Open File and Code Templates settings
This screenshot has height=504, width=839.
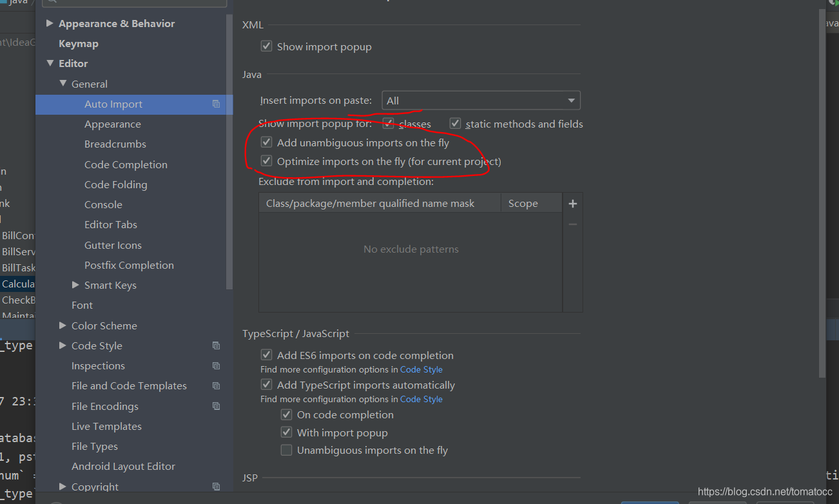(129, 385)
